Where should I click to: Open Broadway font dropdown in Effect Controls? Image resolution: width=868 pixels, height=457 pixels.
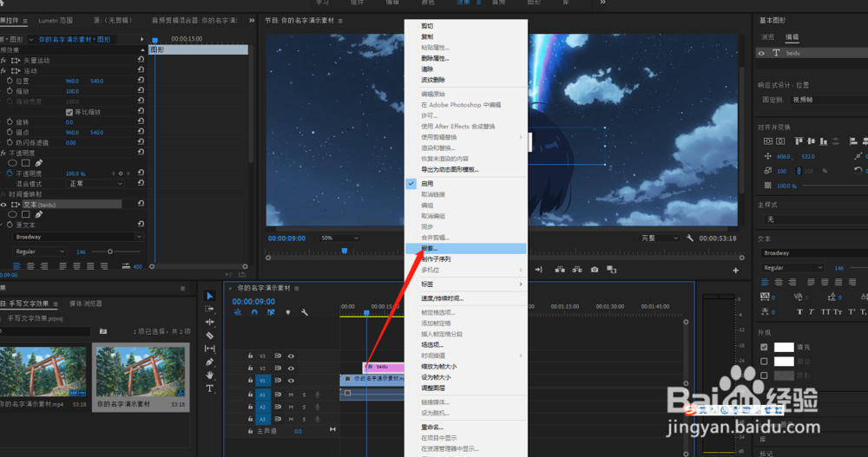coord(77,237)
